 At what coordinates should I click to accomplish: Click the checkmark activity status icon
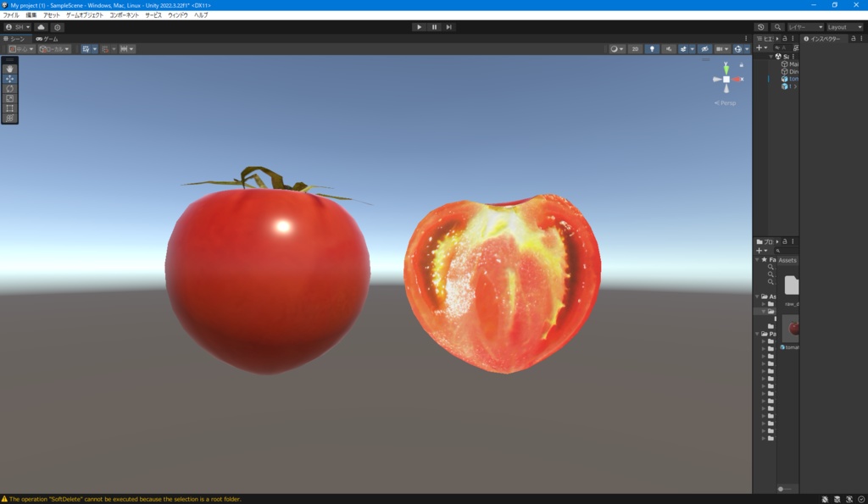click(x=861, y=499)
